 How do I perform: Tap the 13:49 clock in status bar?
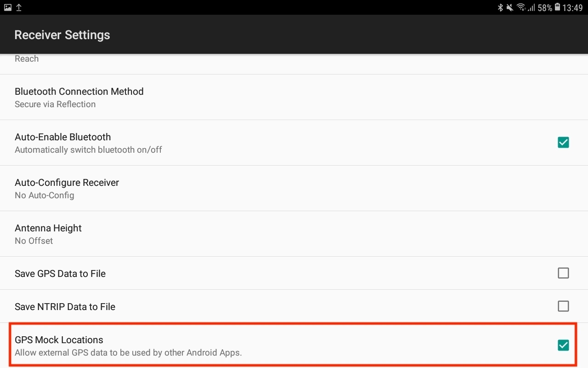(572, 7)
